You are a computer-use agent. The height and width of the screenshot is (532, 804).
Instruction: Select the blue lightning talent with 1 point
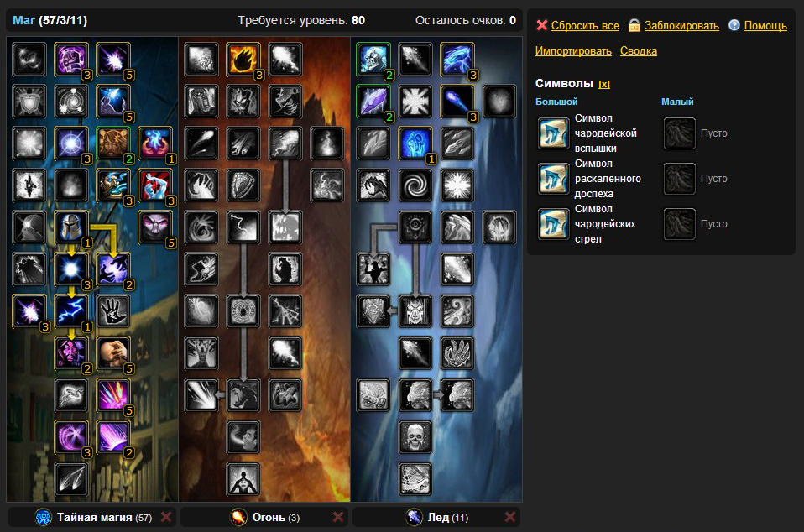71,311
